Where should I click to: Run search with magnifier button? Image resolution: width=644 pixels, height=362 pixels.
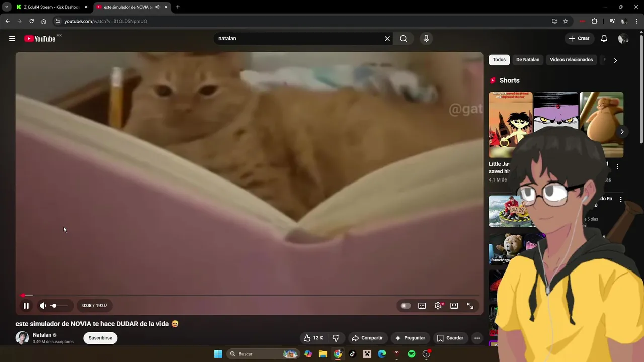pyautogui.click(x=404, y=39)
